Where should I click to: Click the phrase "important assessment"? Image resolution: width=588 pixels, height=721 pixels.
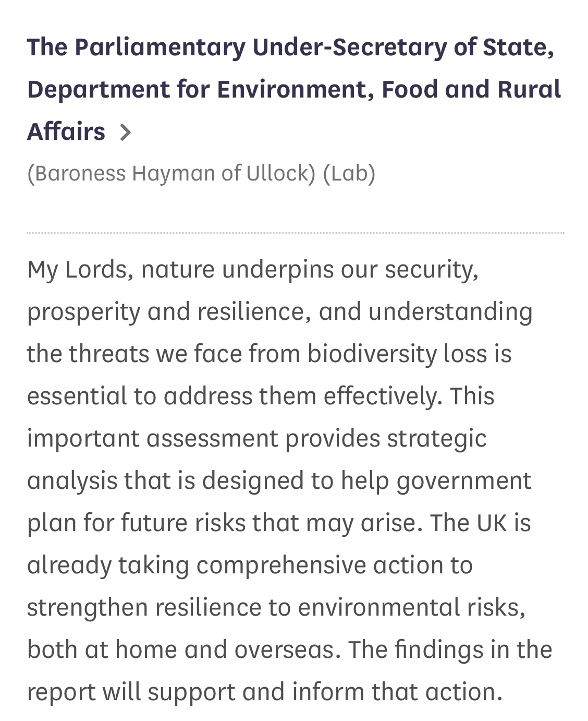pyautogui.click(x=152, y=438)
